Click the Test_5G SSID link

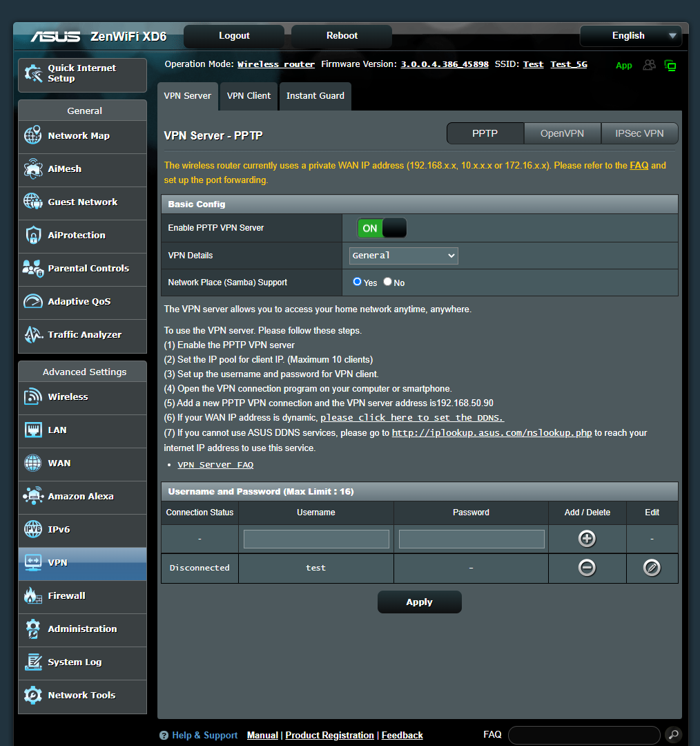coord(569,64)
